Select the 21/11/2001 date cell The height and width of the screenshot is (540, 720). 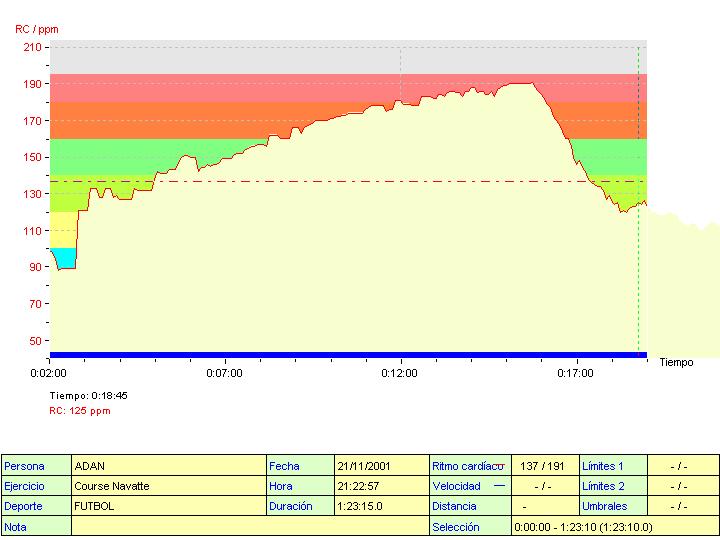[x=382, y=466]
